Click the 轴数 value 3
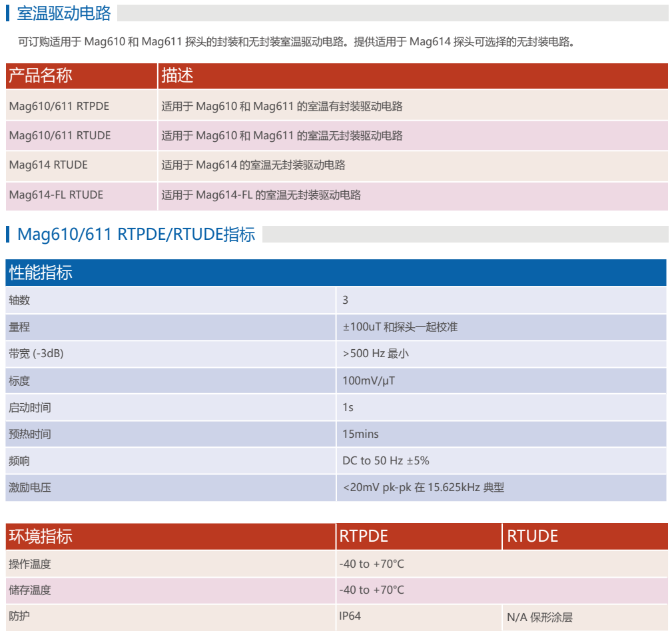This screenshot has height=637, width=672. (x=346, y=300)
